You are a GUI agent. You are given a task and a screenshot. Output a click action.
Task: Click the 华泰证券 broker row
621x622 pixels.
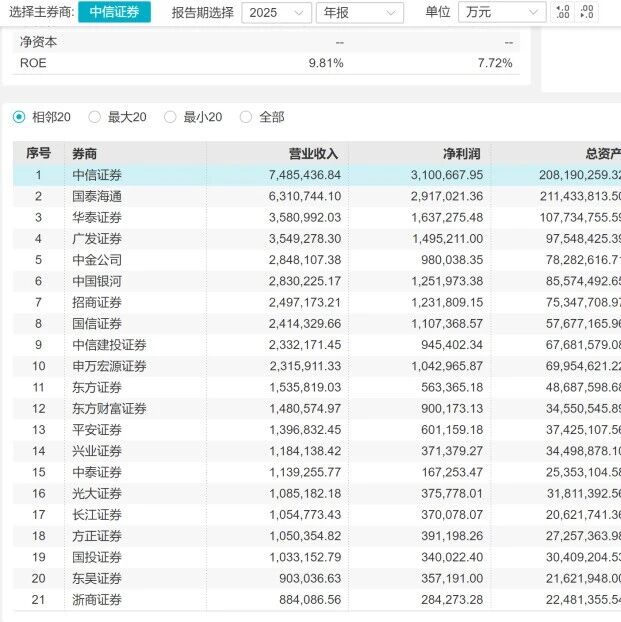coord(317,217)
